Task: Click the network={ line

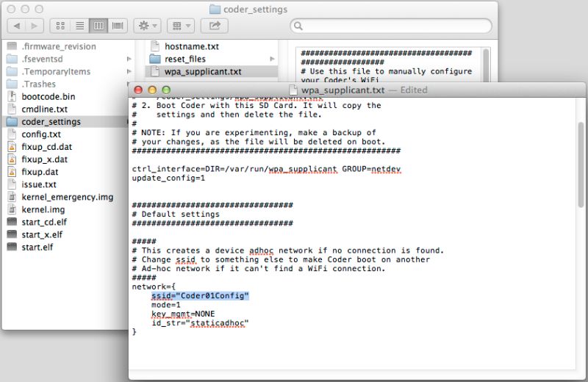Action: tap(154, 286)
